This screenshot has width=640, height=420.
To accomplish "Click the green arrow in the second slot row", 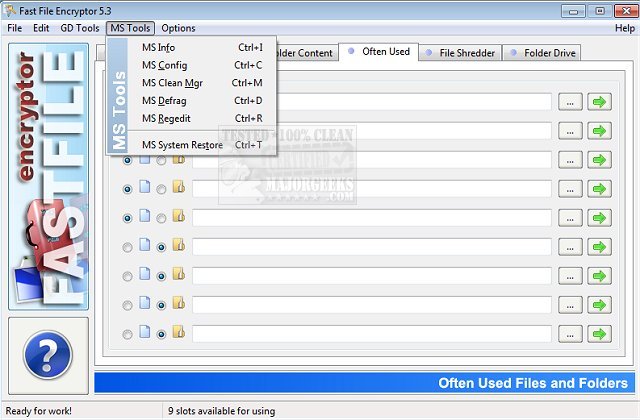I will (599, 131).
